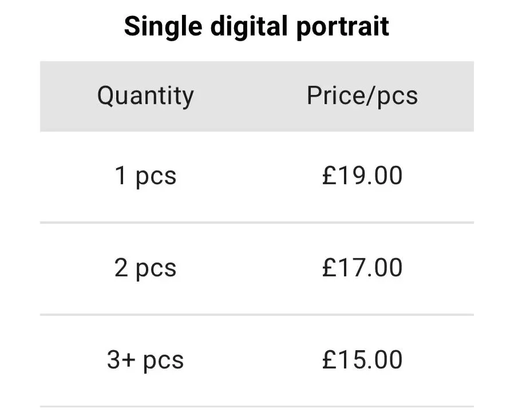Click the word "portrait" in the title
The width and height of the screenshot is (518, 420).
[343, 27]
